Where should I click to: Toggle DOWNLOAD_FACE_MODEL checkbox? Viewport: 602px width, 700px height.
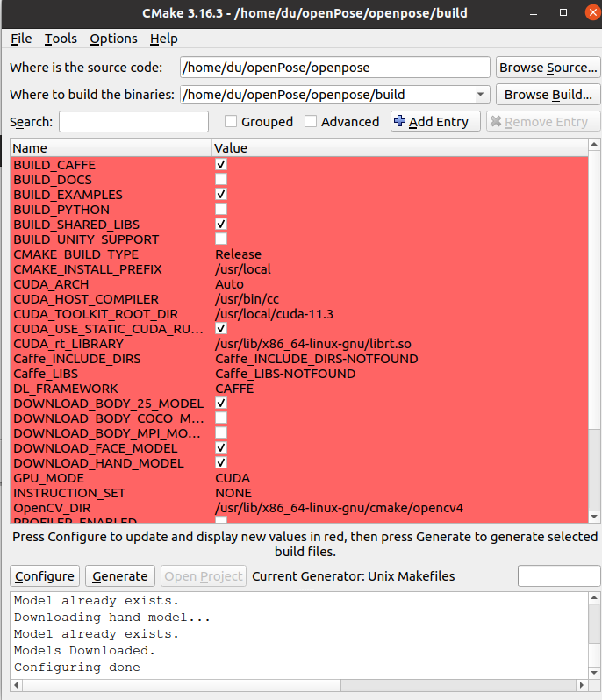coord(221,447)
